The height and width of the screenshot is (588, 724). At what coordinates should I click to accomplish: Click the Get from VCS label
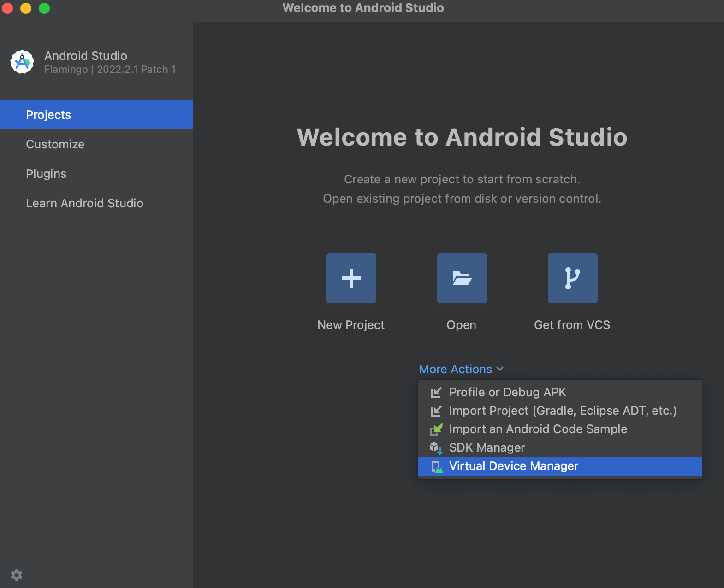tap(572, 325)
